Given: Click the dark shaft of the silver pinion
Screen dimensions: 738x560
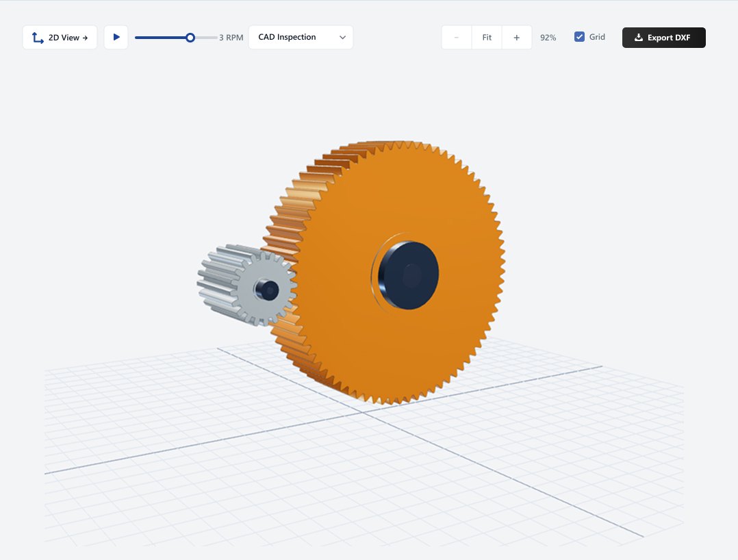Looking at the screenshot, I should (x=267, y=290).
